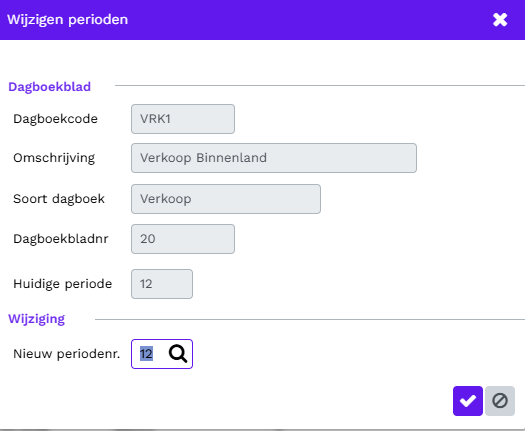Close the Wijzigen perioden dialog
Image resolution: width=525 pixels, height=431 pixels.
pyautogui.click(x=500, y=19)
